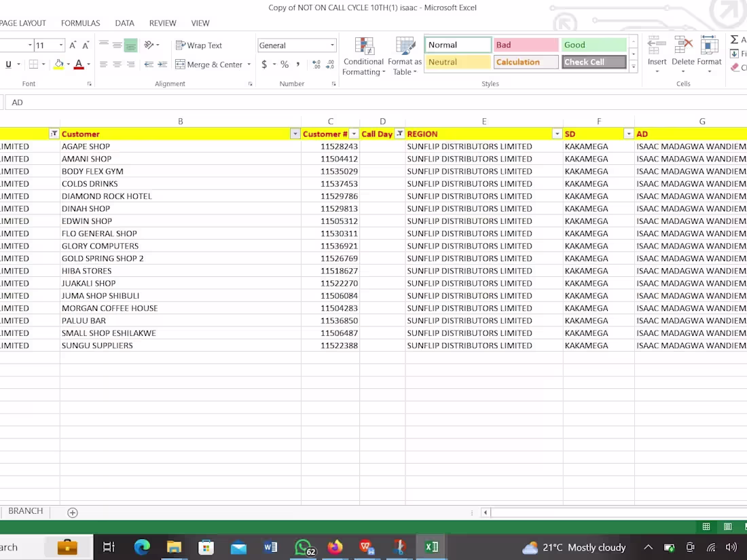Toggle middle vertical alignment
This screenshot has width=747, height=560.
pos(117,45)
